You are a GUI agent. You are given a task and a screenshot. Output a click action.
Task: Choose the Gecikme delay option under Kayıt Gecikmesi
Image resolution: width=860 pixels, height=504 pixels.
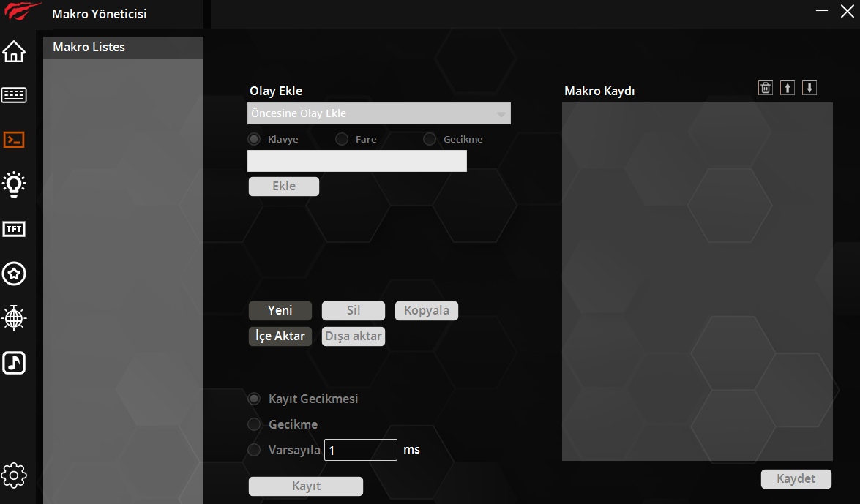[x=254, y=424]
